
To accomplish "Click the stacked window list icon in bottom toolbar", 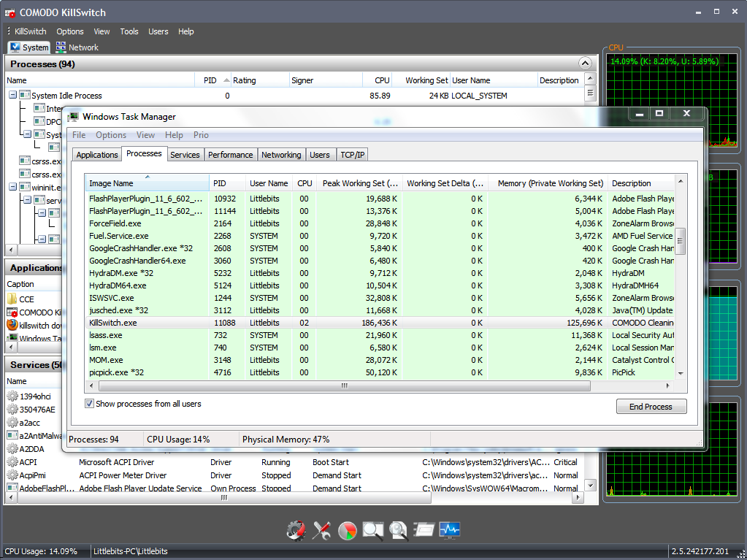I will pos(424,531).
